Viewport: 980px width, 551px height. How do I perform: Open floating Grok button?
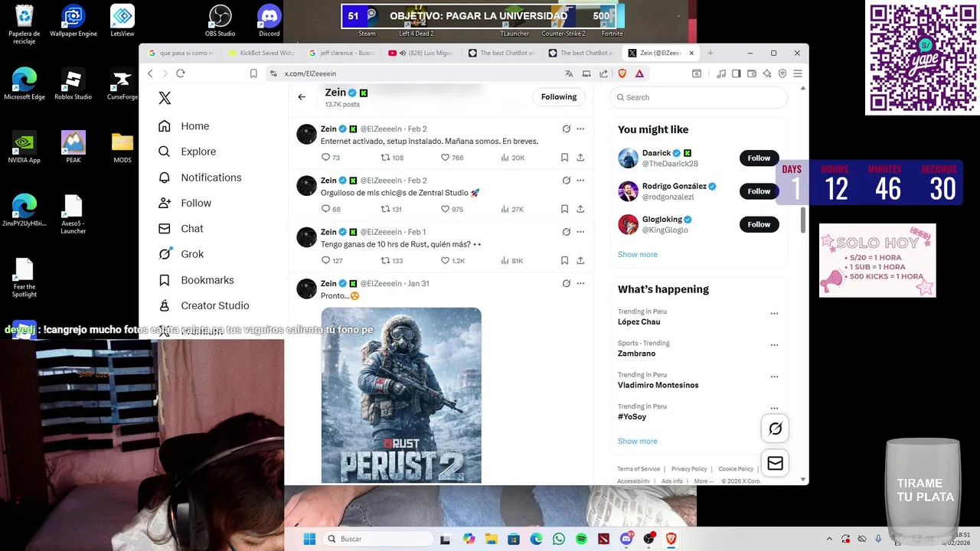tap(775, 429)
